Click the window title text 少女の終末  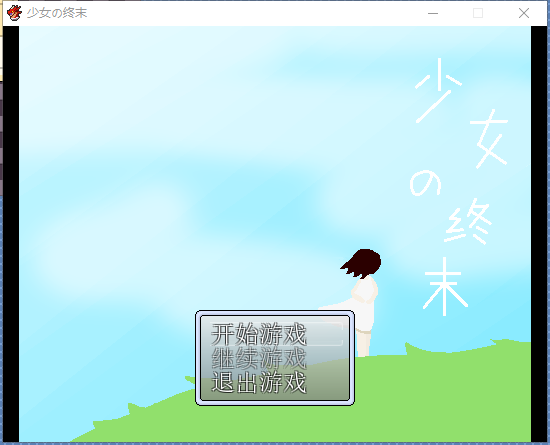(x=57, y=13)
